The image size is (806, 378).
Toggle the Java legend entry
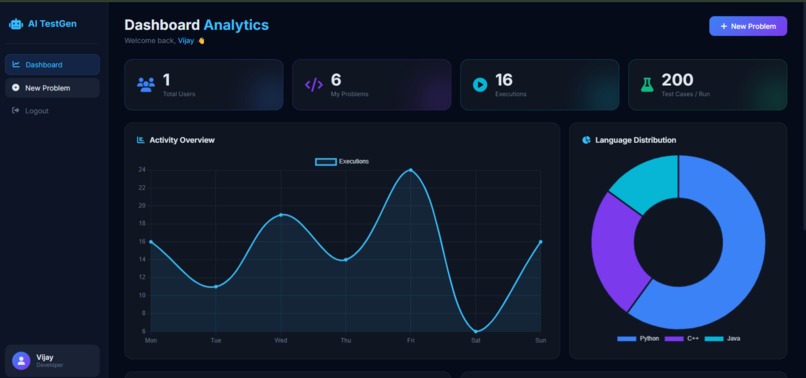click(x=722, y=338)
